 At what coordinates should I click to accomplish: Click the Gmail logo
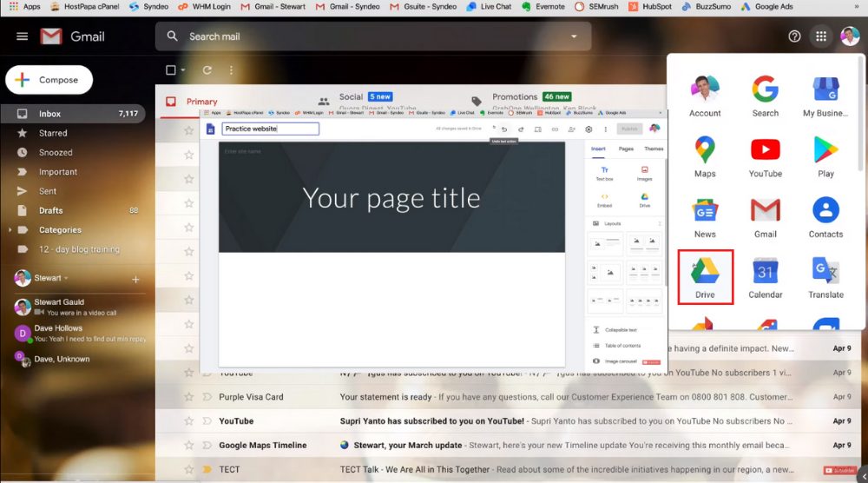73,36
